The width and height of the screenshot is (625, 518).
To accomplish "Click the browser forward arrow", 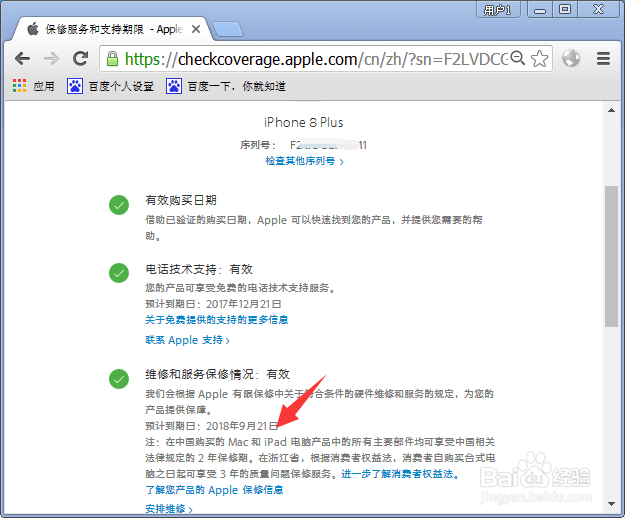I will [51, 59].
